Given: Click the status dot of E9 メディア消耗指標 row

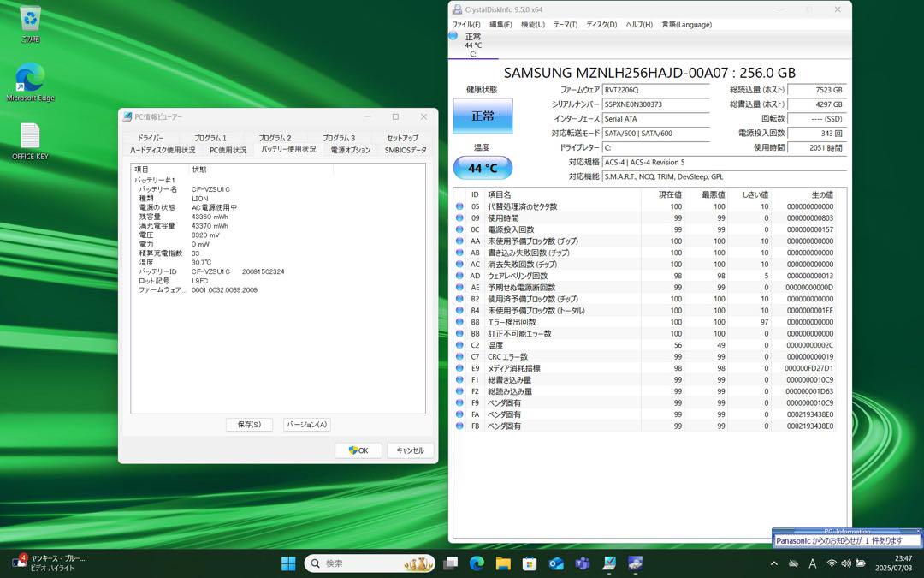Looking at the screenshot, I should click(x=459, y=368).
